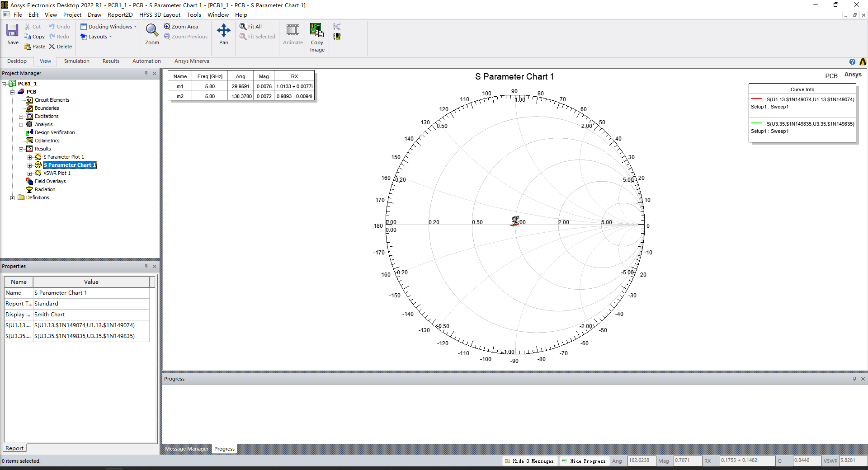The height and width of the screenshot is (470, 868).
Task: Open the help question mark icon
Action: click(852, 62)
